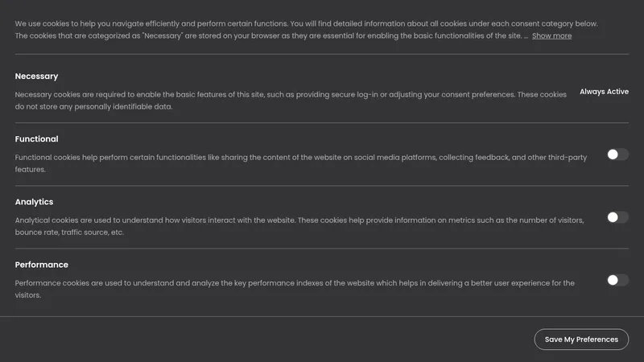Expand the Performance category heading

pyautogui.click(x=42, y=265)
